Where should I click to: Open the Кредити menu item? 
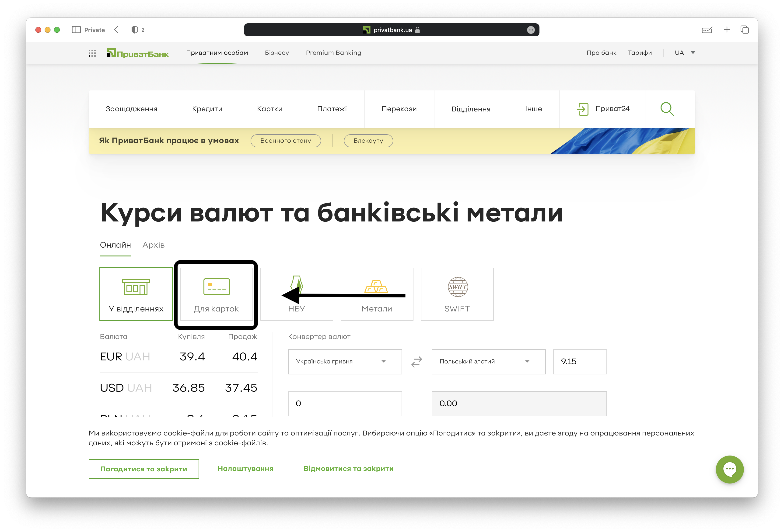[207, 109]
